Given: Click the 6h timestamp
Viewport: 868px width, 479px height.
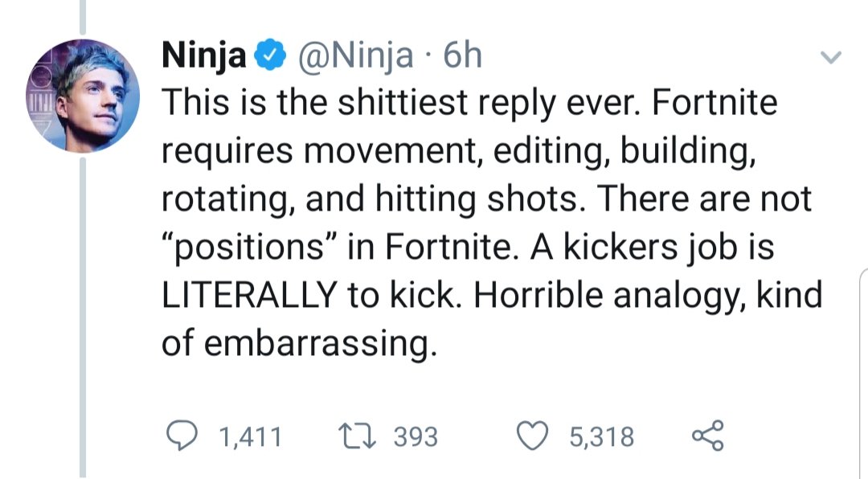Looking at the screenshot, I should (463, 55).
